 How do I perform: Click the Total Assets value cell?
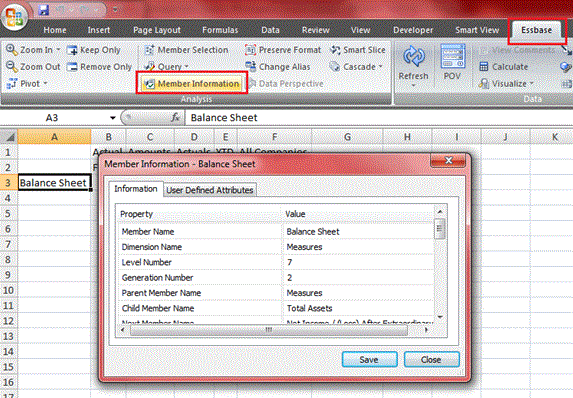358,308
